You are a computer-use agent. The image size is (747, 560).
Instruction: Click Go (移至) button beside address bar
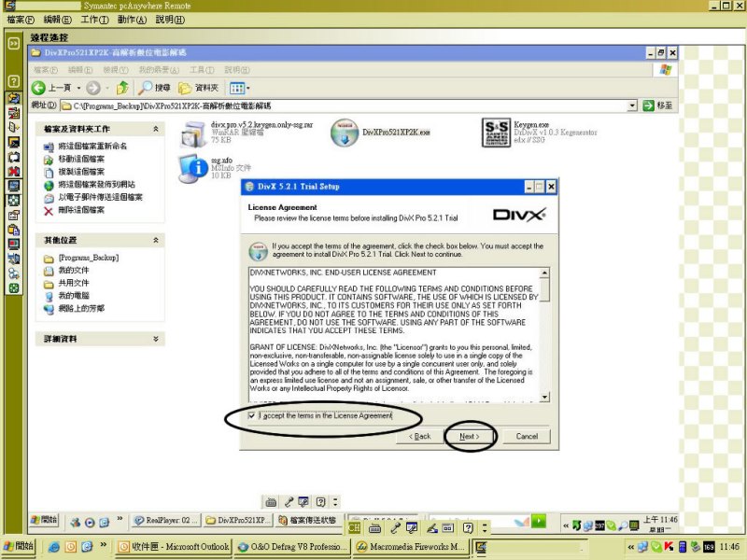point(657,105)
